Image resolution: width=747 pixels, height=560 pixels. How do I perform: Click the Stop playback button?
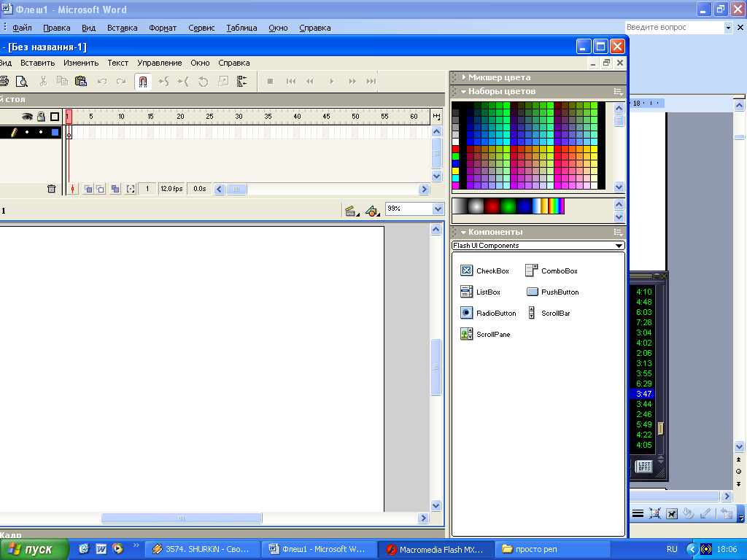[270, 82]
